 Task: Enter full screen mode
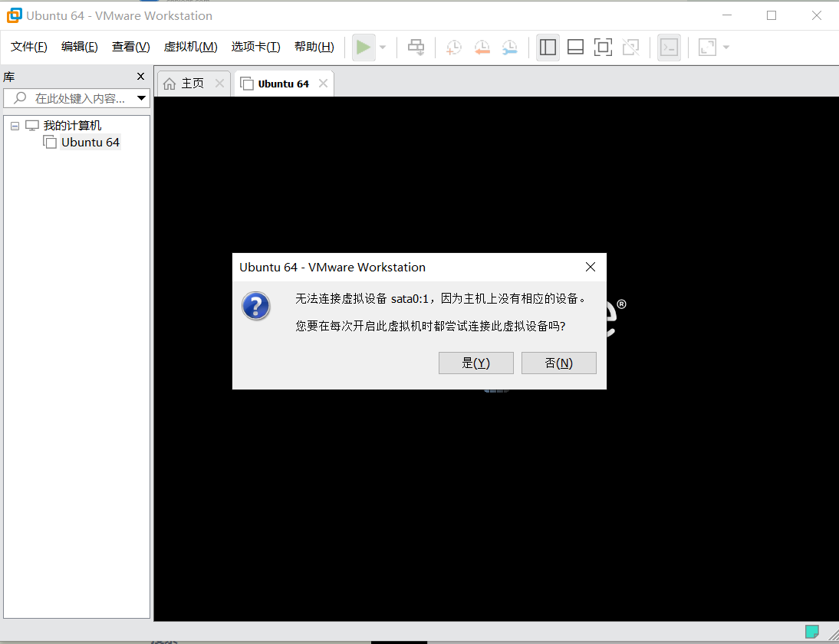(603, 47)
